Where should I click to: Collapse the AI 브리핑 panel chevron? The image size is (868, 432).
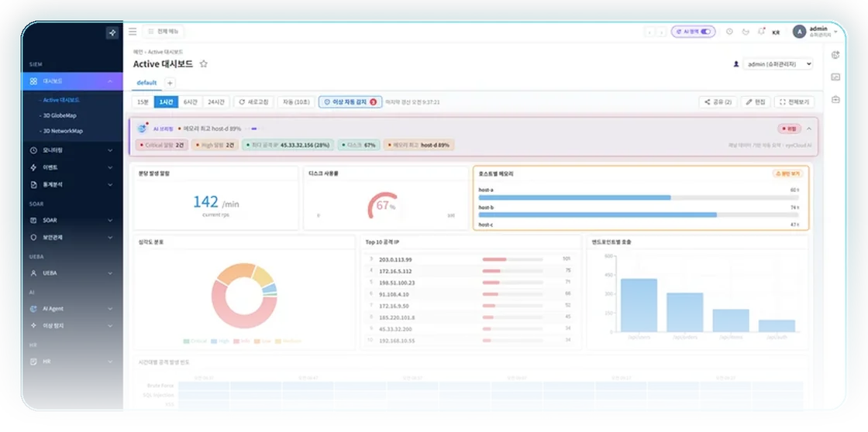(809, 129)
